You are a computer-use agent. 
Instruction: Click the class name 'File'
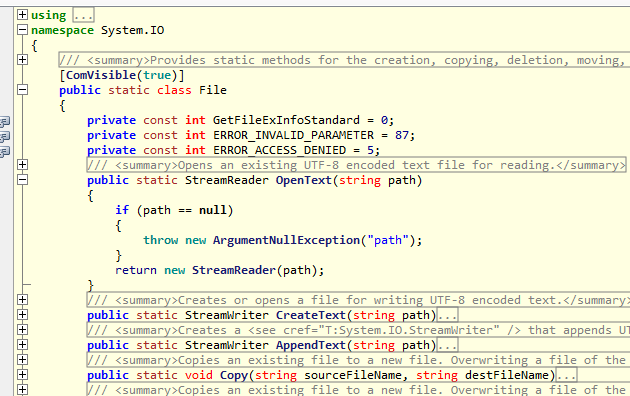(213, 90)
